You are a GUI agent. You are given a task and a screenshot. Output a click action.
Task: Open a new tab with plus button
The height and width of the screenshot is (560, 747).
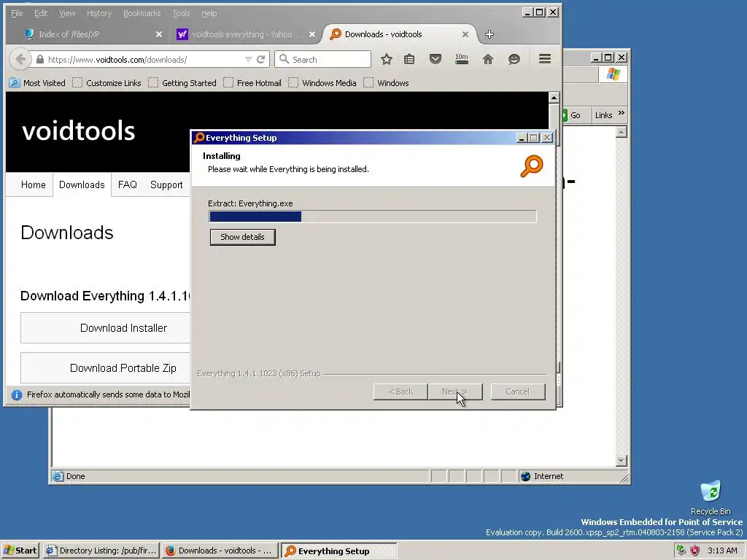click(489, 34)
